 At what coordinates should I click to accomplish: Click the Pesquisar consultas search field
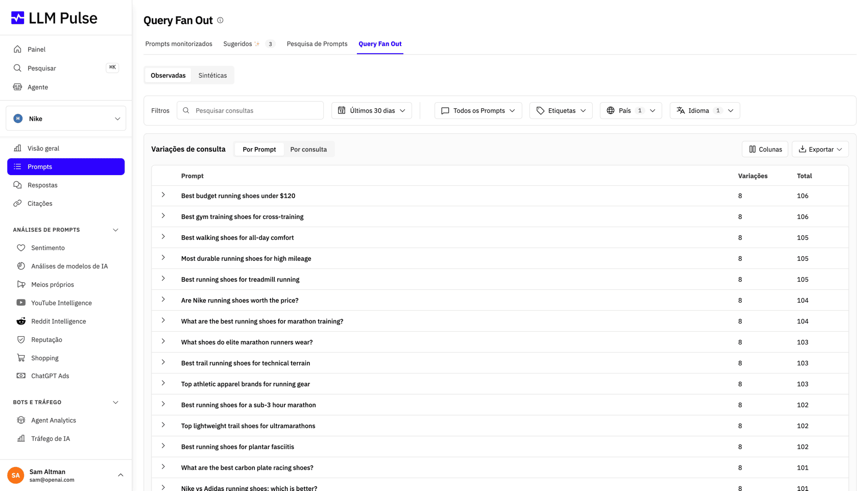click(x=250, y=111)
